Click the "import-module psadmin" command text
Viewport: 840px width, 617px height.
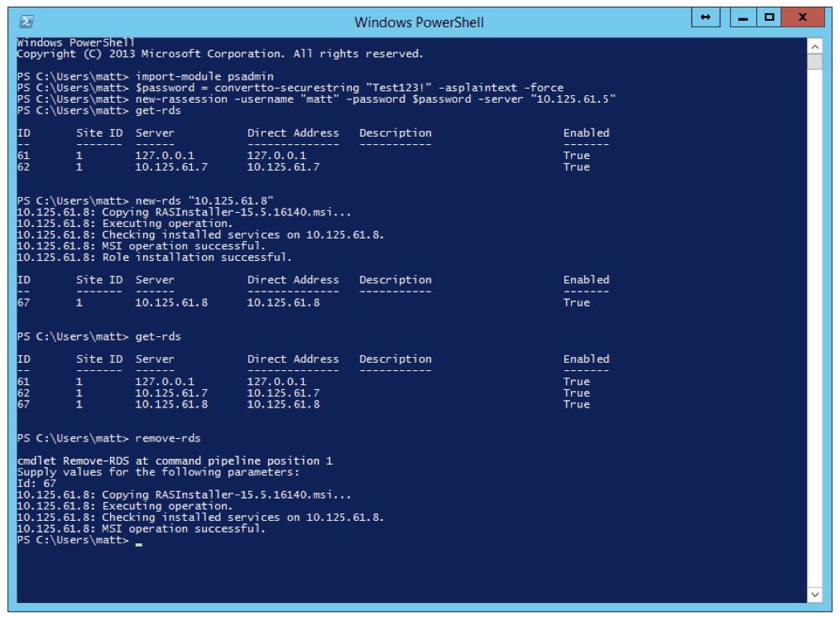[x=204, y=76]
